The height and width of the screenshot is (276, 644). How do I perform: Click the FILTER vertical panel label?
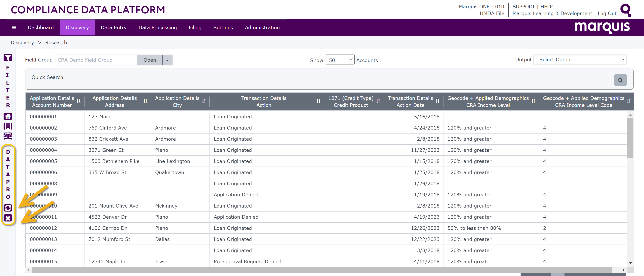pyautogui.click(x=8, y=86)
